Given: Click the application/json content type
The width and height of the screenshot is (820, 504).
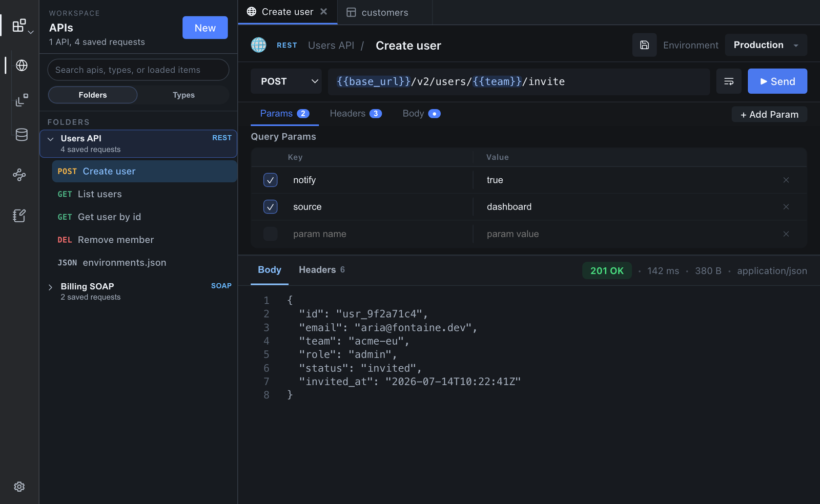Looking at the screenshot, I should pos(772,271).
